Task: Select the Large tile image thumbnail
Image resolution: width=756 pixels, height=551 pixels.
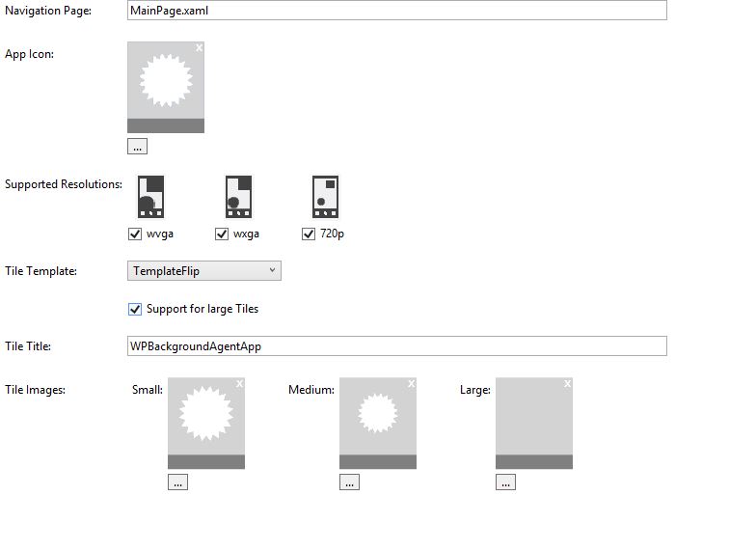Action: point(534,423)
